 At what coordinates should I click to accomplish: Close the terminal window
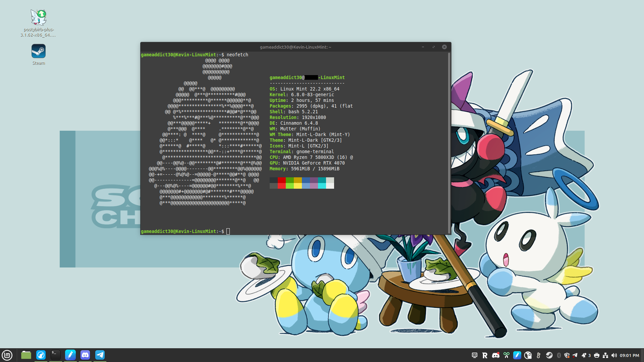444,47
